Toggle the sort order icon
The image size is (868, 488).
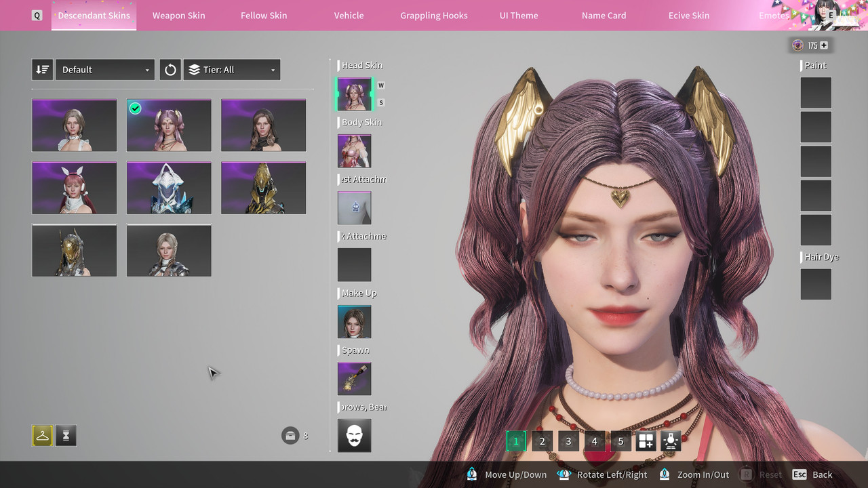42,69
